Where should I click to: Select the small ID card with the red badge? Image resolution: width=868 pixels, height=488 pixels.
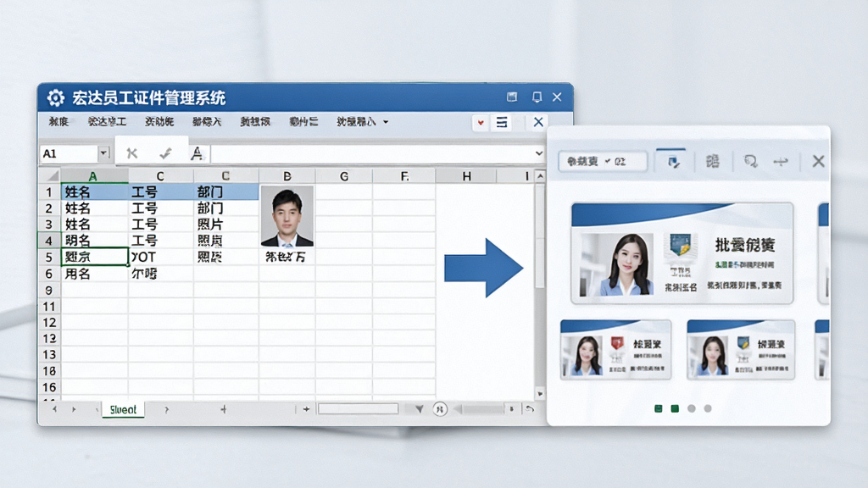click(615, 350)
